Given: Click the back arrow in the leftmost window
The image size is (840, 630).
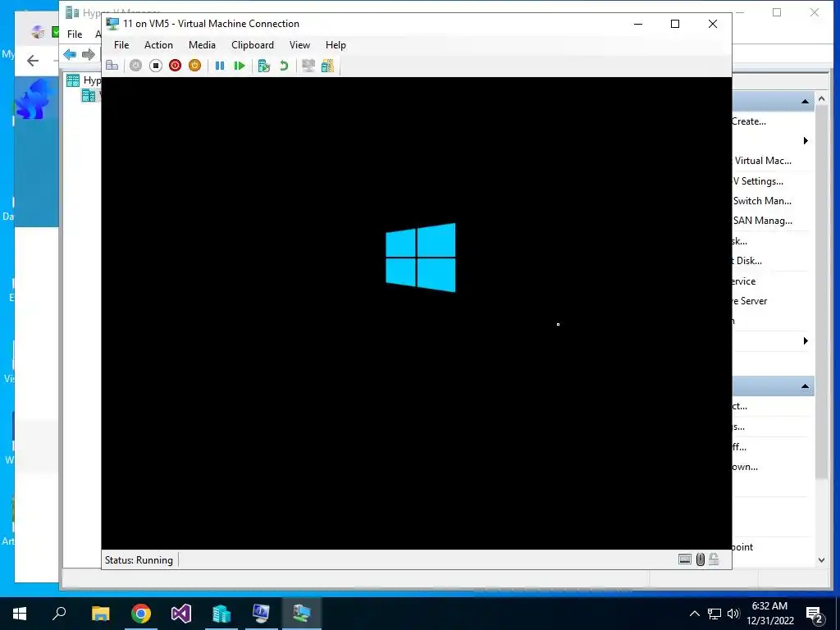Looking at the screenshot, I should [33, 61].
